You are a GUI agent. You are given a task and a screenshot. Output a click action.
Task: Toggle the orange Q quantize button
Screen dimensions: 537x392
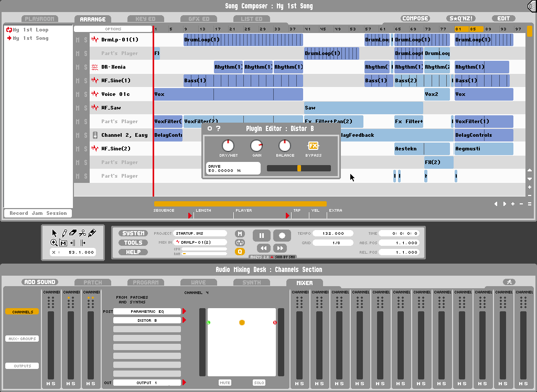tap(240, 252)
